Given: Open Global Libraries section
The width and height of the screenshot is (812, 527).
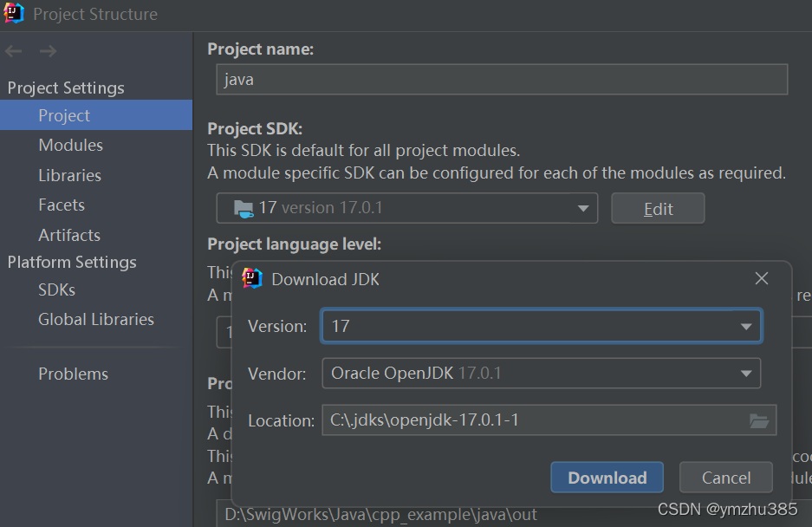Looking at the screenshot, I should (96, 319).
